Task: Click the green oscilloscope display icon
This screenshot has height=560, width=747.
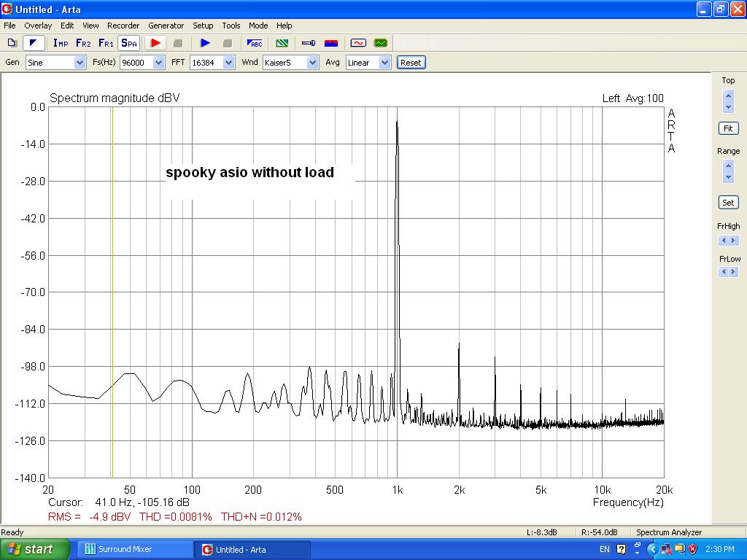Action: click(x=381, y=43)
